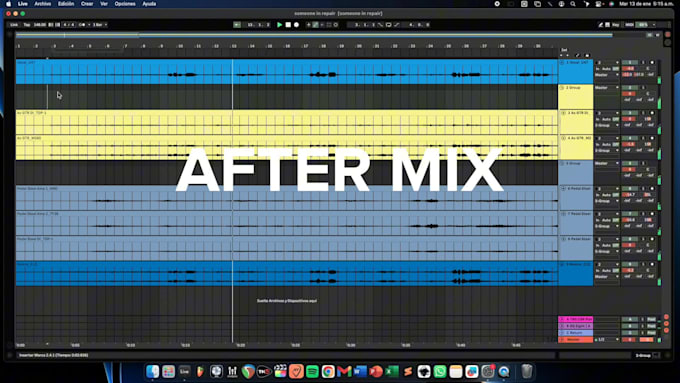Select the A return track header
The width and height of the screenshot is (680, 383).
click(575, 319)
